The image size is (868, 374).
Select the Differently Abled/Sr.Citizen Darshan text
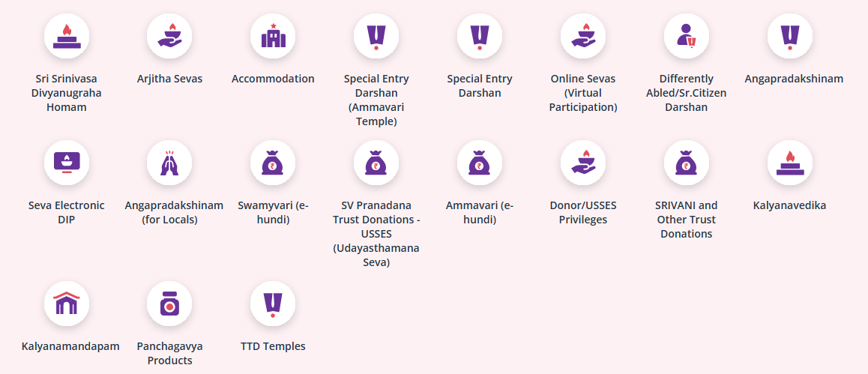(687, 93)
